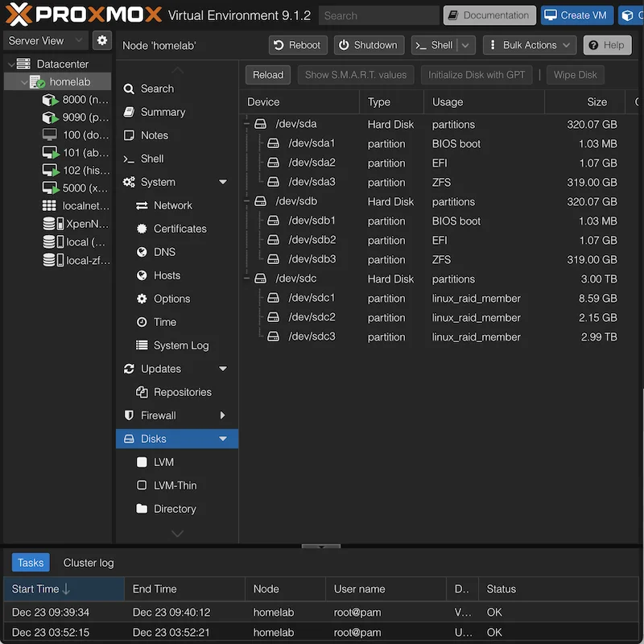Screen dimensions: 644x644
Task: Open the Shell console from the sidebar
Action: (152, 159)
